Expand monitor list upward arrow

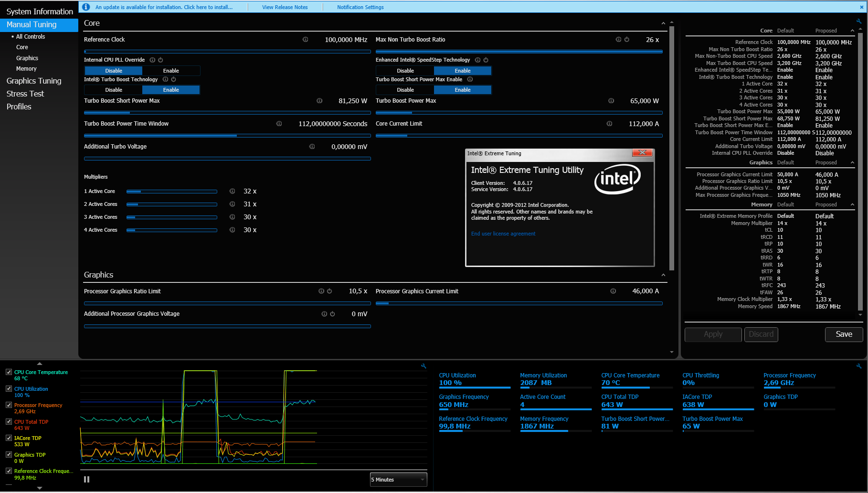point(40,364)
